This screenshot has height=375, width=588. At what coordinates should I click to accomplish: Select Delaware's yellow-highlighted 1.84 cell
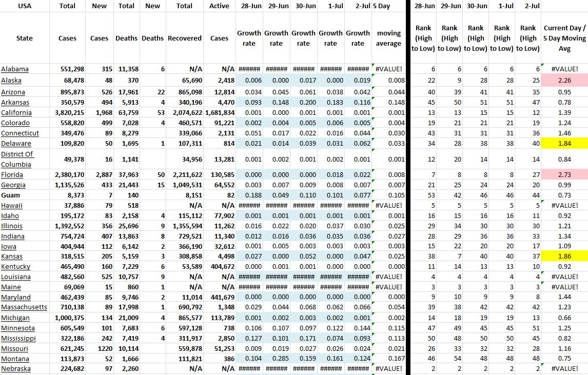[x=564, y=144]
